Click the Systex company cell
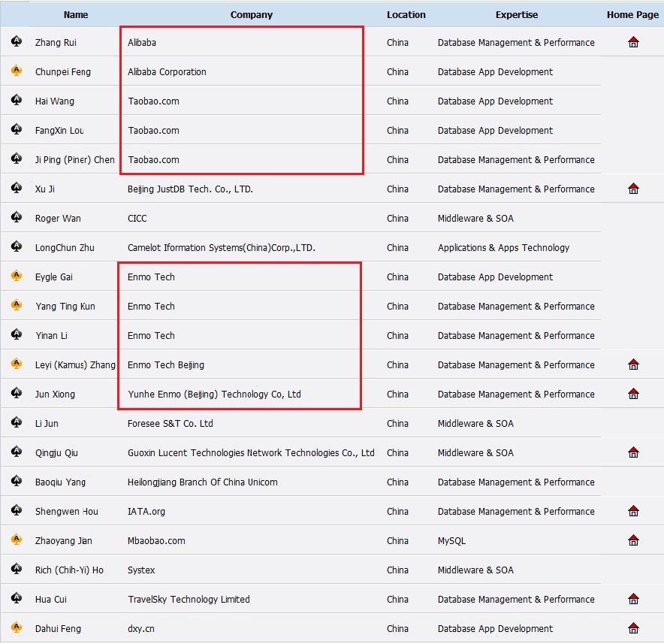Viewport: 664px width, 644px height. [141, 570]
